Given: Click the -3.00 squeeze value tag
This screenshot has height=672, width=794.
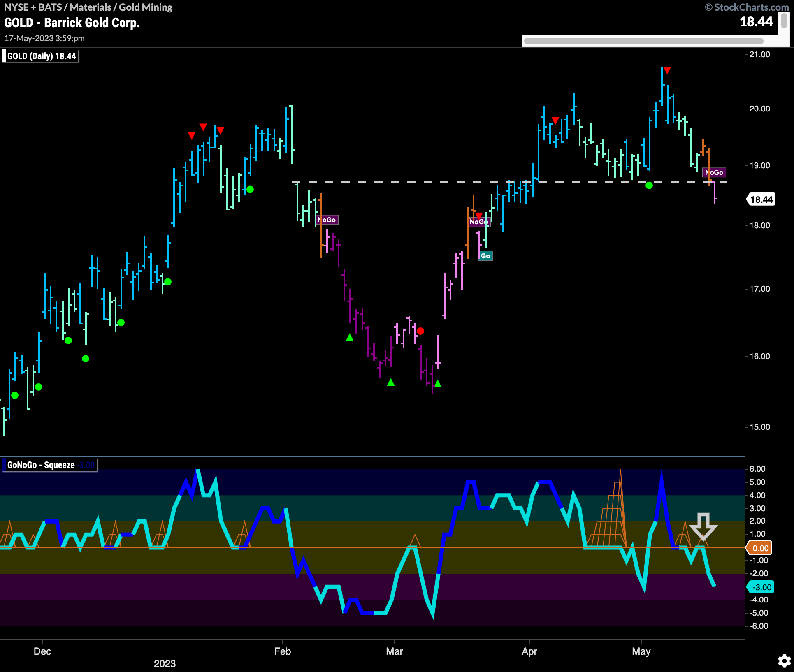Looking at the screenshot, I should [x=761, y=587].
